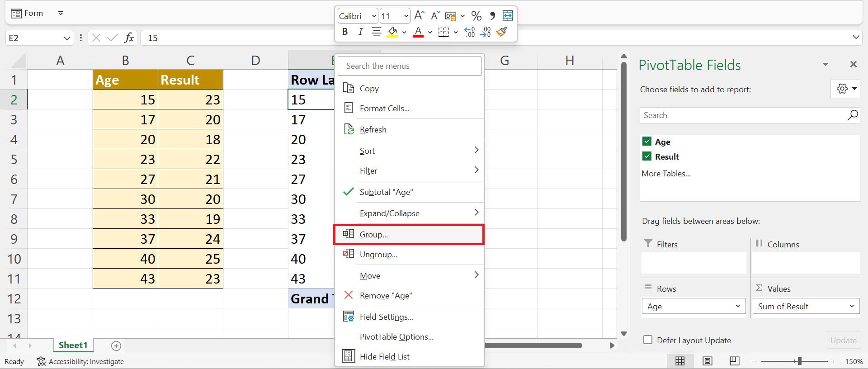
Task: Click the More Tables... link
Action: (666, 174)
